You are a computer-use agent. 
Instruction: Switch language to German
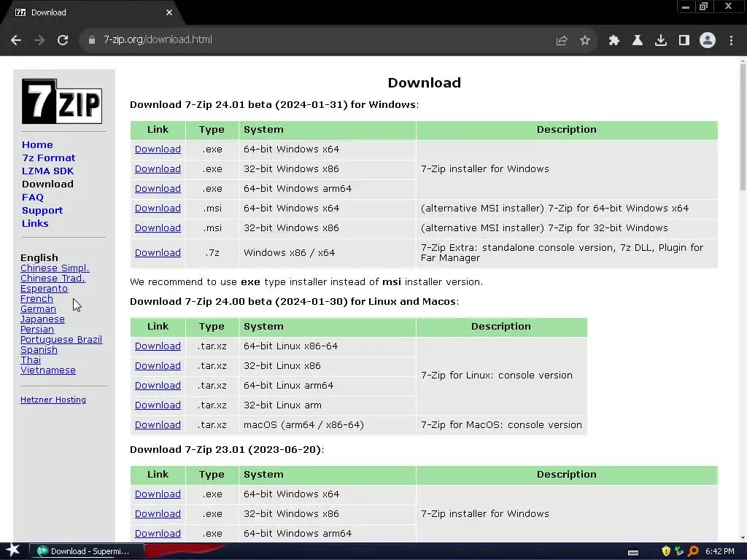(38, 309)
